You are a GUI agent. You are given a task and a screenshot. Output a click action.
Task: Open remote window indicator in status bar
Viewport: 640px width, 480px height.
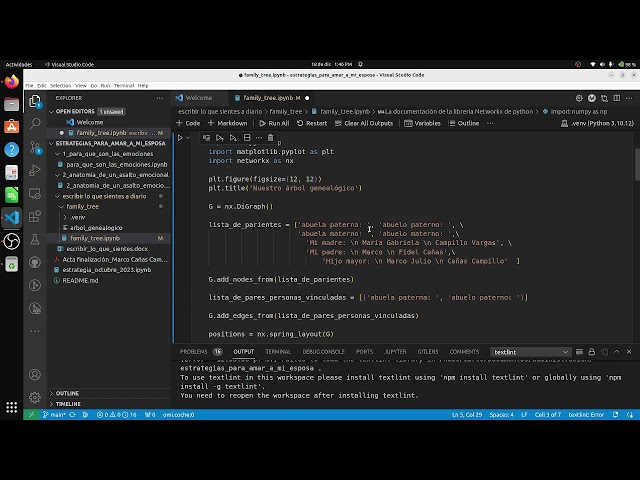(x=31, y=415)
